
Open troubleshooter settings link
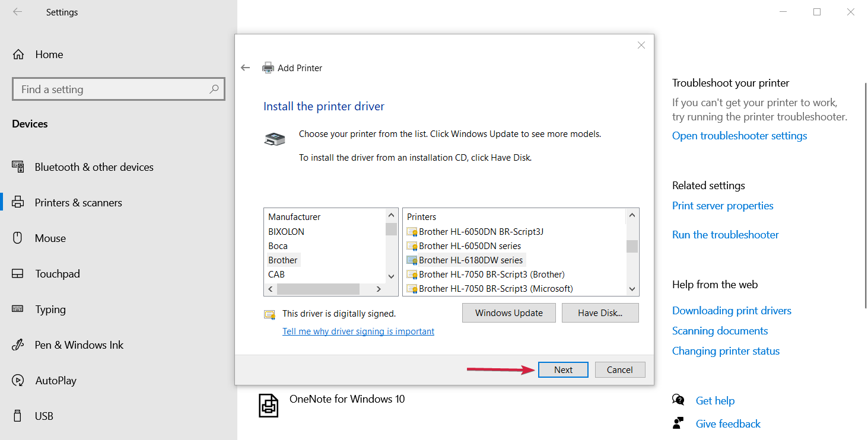pos(740,136)
